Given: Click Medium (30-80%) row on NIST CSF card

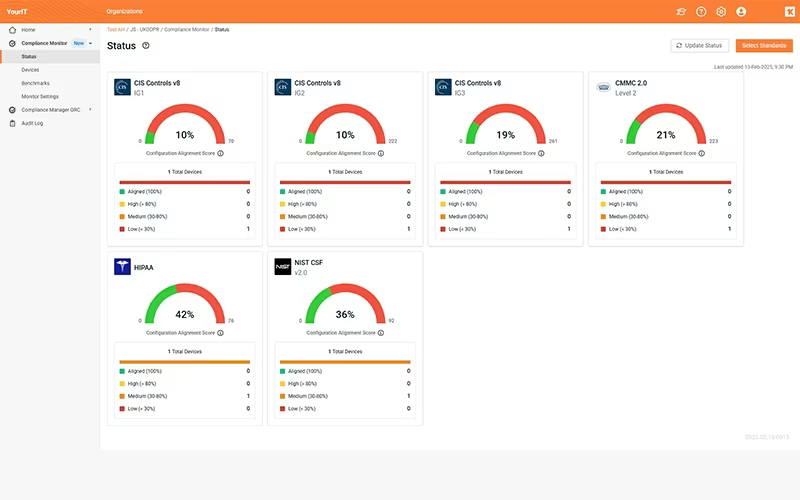Looking at the screenshot, I should (345, 396).
